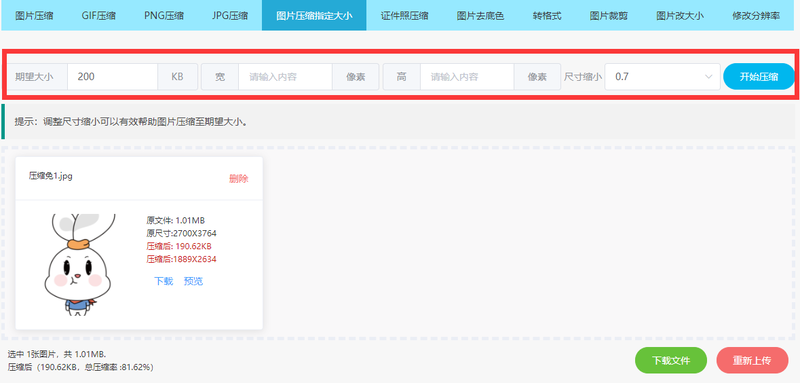Viewport: 800px width, 383px height.
Task: Open the 修改分辨率 tab
Action: point(756,15)
